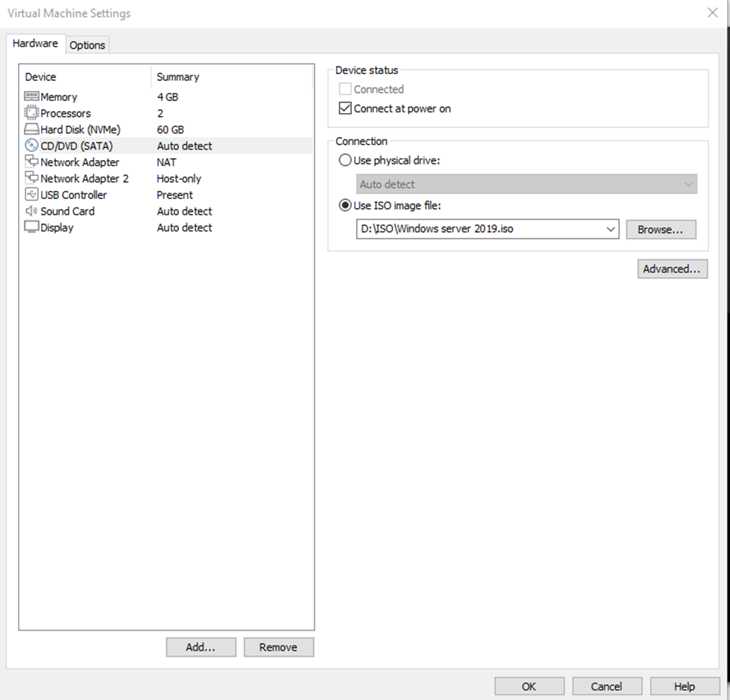Select the Memory row label

58,97
